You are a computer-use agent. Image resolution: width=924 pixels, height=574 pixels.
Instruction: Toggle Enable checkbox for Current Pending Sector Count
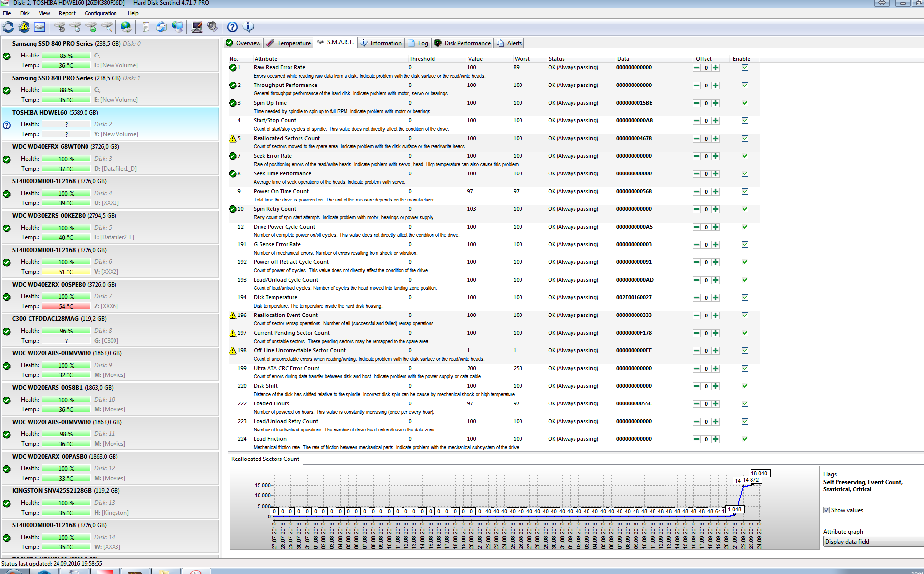point(745,333)
